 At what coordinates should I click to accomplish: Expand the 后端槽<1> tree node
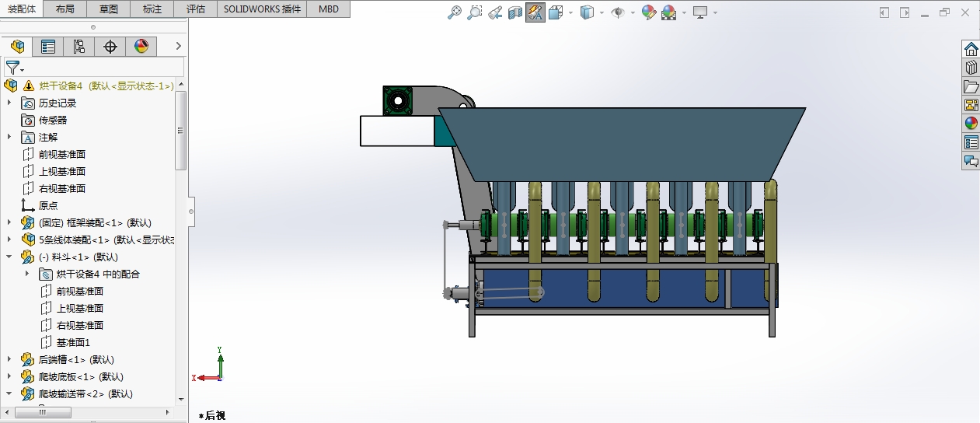point(9,359)
